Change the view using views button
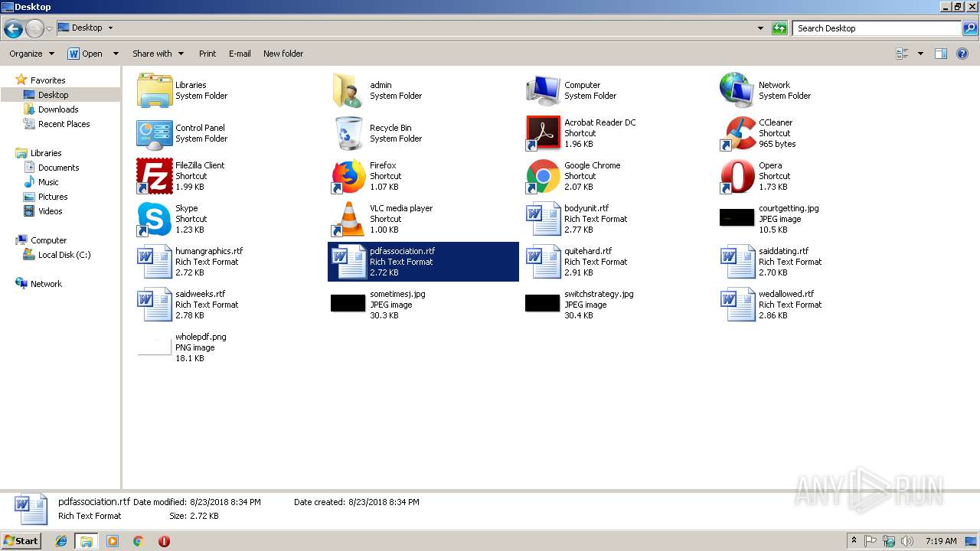The image size is (980, 551). pos(902,54)
